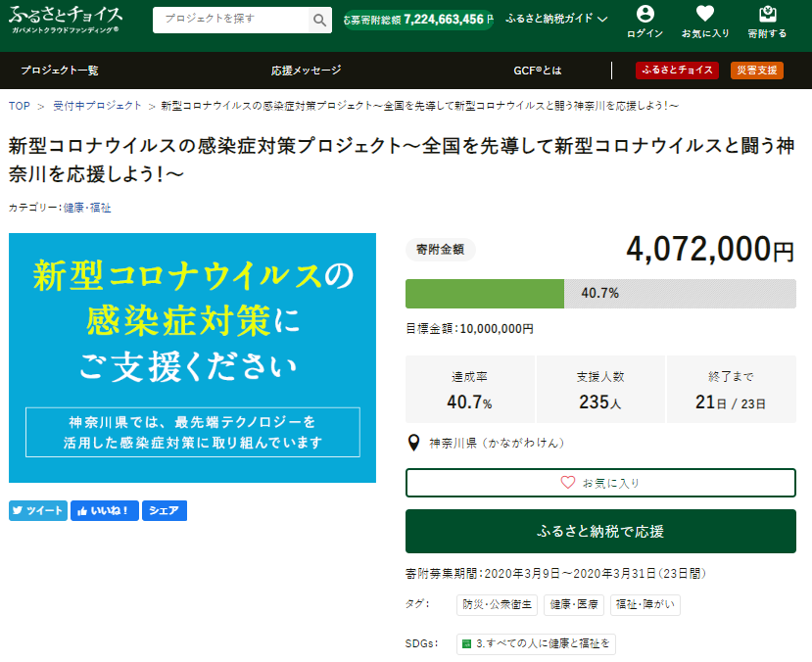Click the Facebook いいね! like button

click(x=104, y=510)
